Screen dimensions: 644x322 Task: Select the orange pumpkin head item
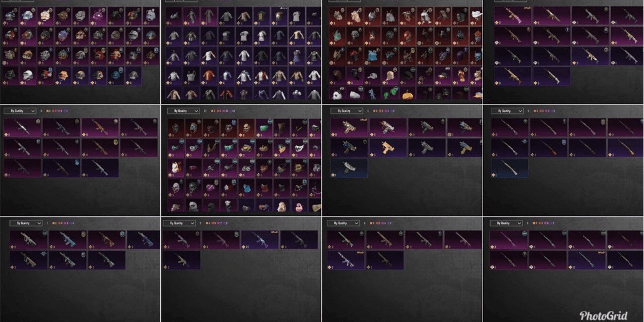click(x=408, y=94)
